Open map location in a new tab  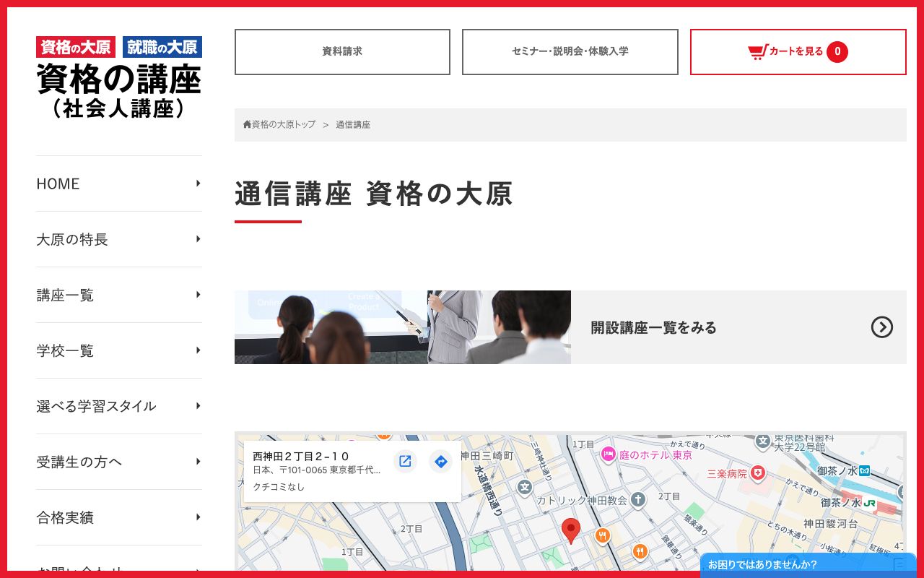coord(405,461)
